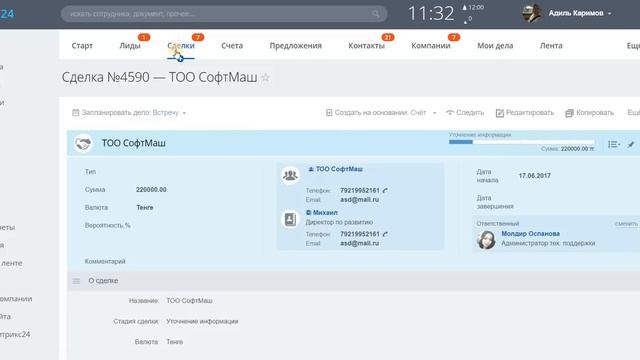Click Запланировать дело: Встречу button
Screen dimensions: 640x360
point(130,113)
